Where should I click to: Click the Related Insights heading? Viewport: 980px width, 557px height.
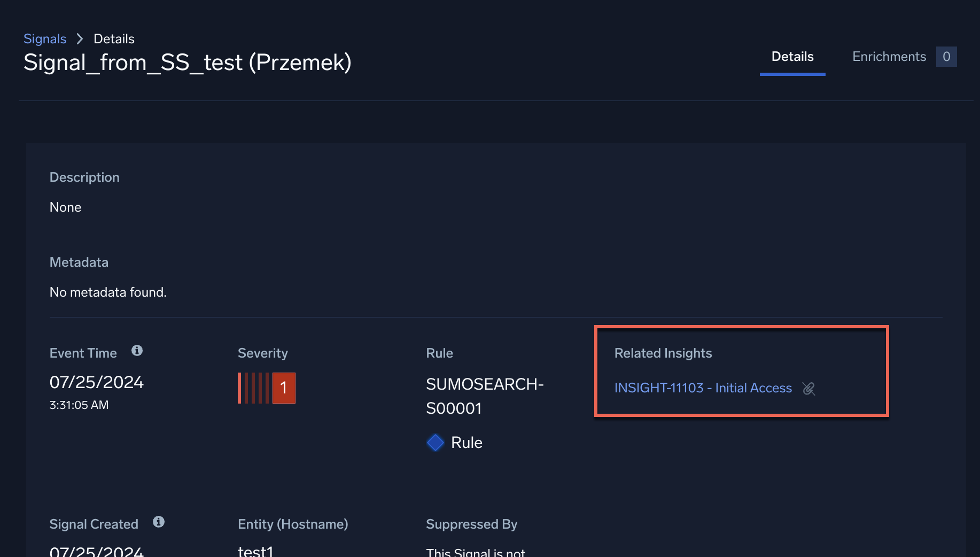pyautogui.click(x=663, y=353)
